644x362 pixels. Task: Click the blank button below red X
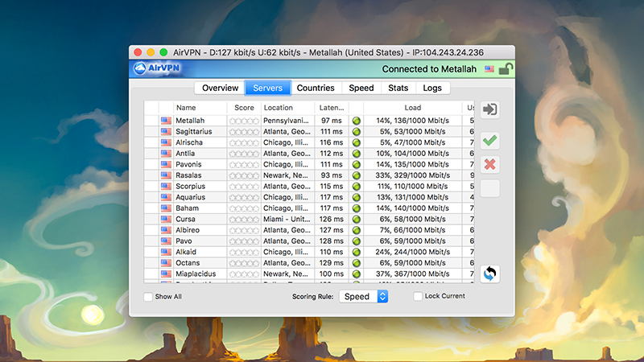point(490,188)
